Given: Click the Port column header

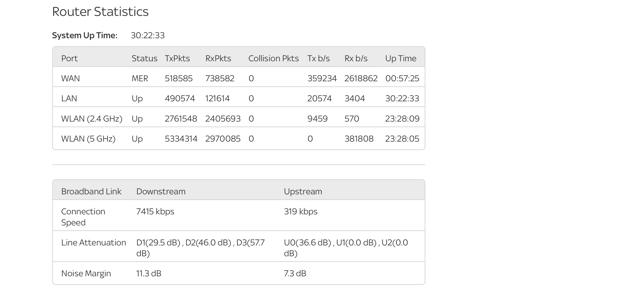Looking at the screenshot, I should click(70, 58).
